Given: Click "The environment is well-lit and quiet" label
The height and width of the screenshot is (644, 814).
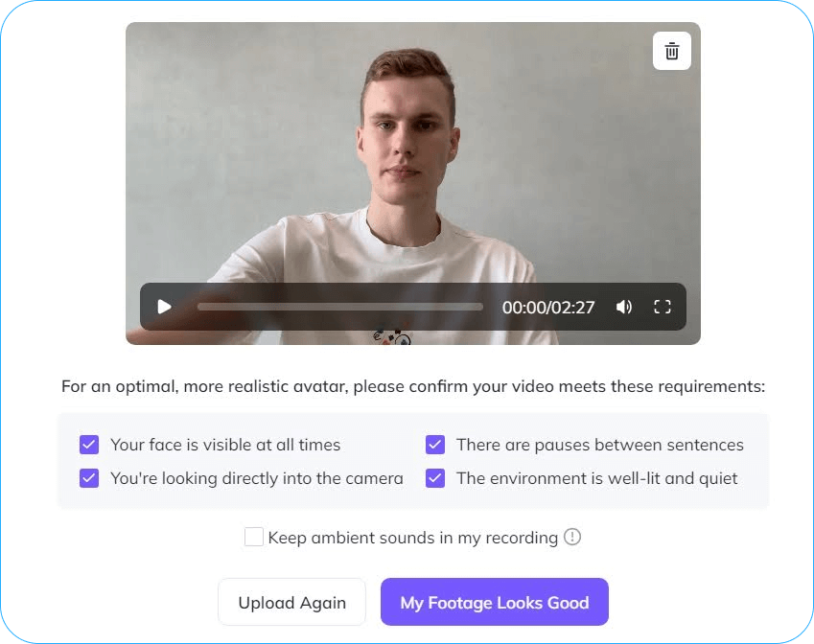Looking at the screenshot, I should (x=597, y=478).
